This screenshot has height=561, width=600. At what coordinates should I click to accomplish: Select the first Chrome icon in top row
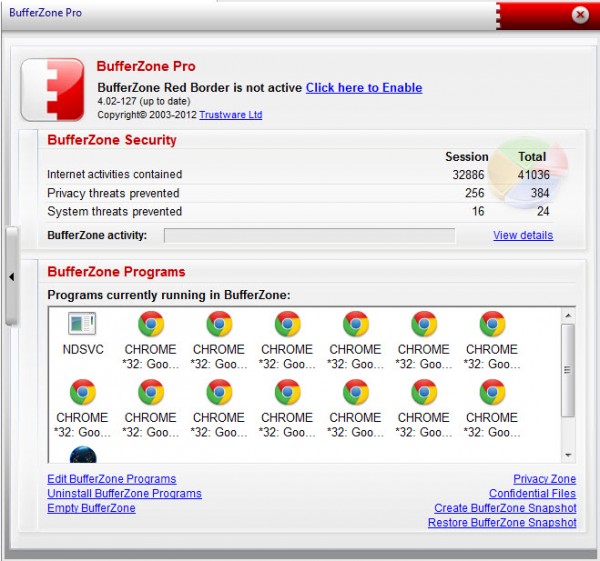[x=150, y=325]
